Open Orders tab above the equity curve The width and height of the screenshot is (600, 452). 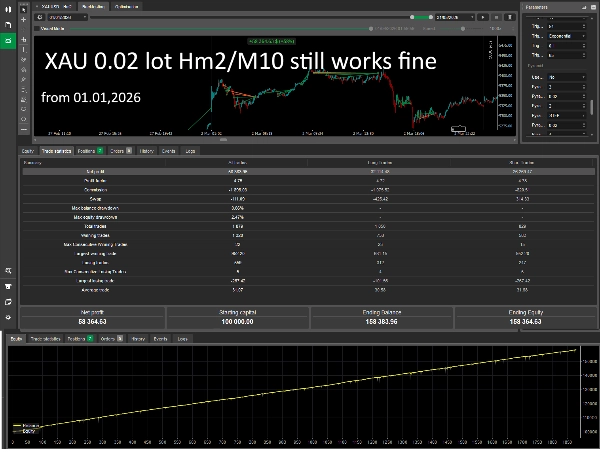[x=111, y=339]
